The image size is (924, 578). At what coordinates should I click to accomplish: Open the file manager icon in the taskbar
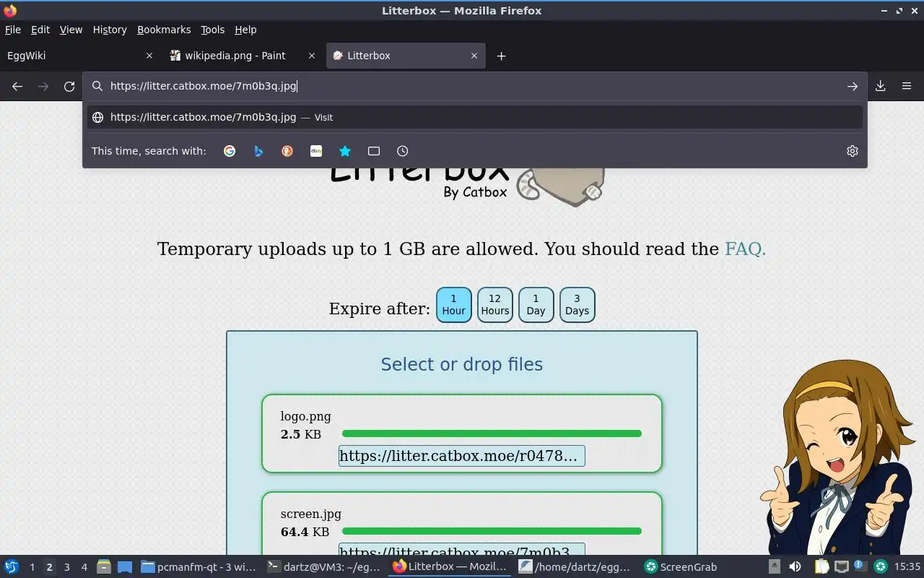(x=104, y=567)
